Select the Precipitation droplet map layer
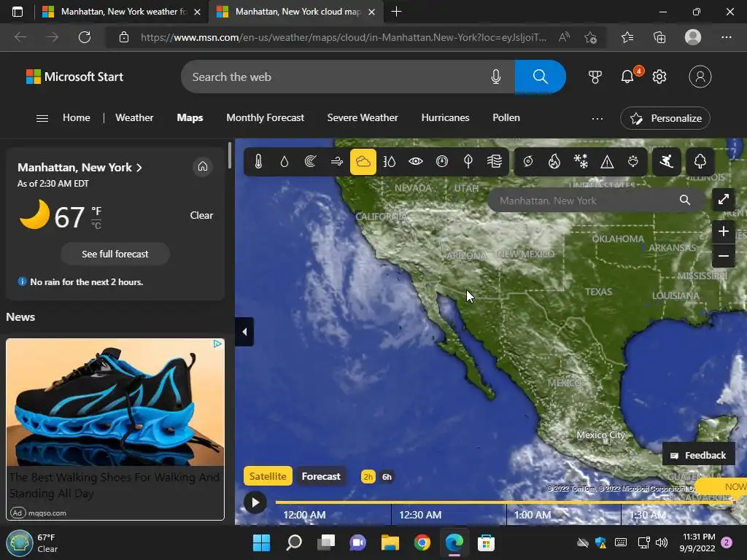747x560 pixels. point(285,162)
